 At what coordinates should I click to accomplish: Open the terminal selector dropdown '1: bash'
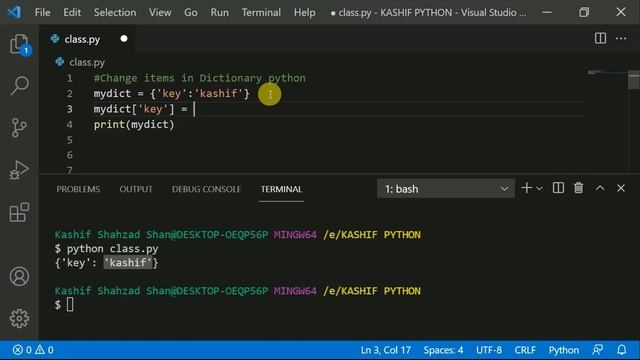coord(446,189)
